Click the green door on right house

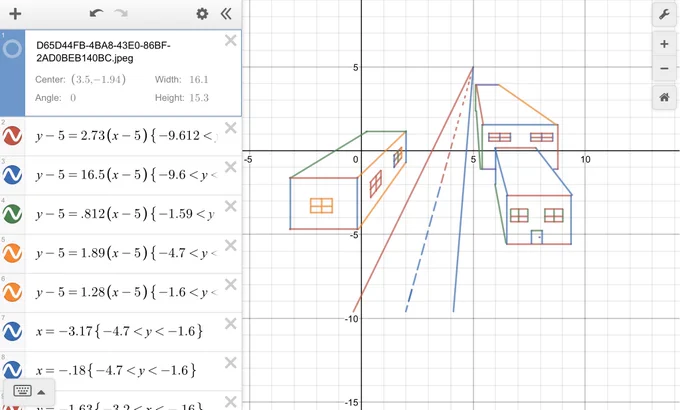(x=537, y=237)
